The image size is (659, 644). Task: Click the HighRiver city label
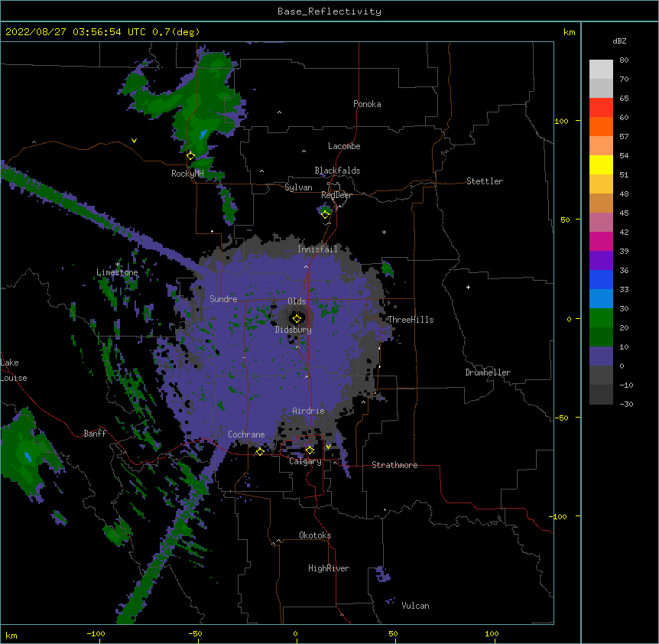[329, 568]
